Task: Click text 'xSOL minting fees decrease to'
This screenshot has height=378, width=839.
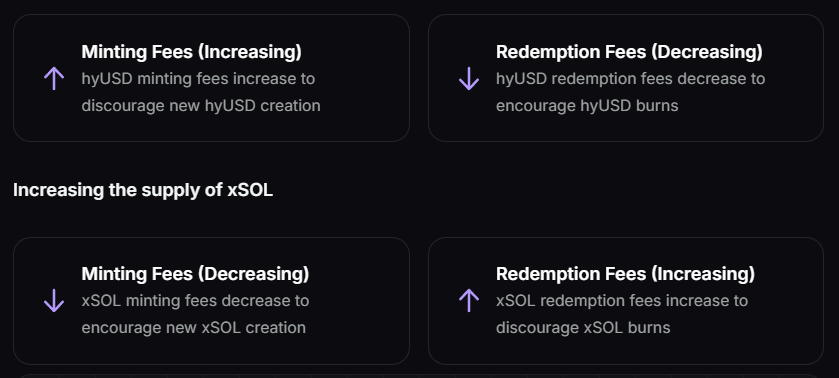Action: pyautogui.click(x=195, y=300)
